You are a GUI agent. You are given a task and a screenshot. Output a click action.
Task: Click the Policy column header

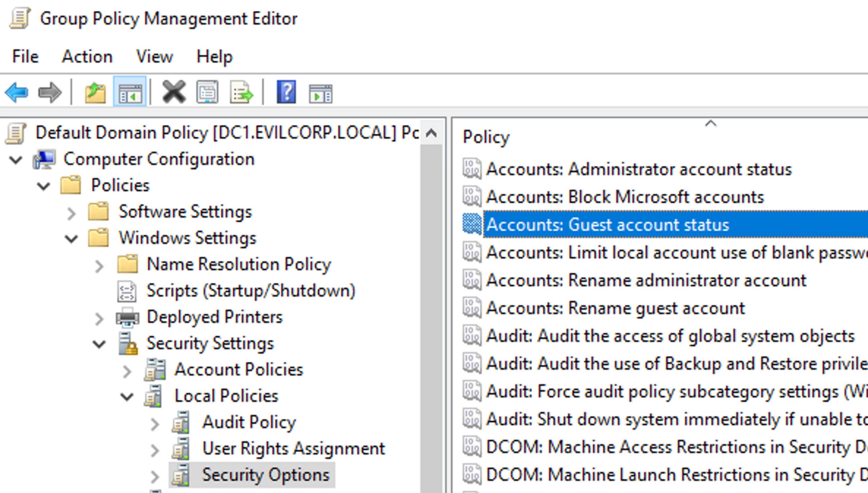486,137
